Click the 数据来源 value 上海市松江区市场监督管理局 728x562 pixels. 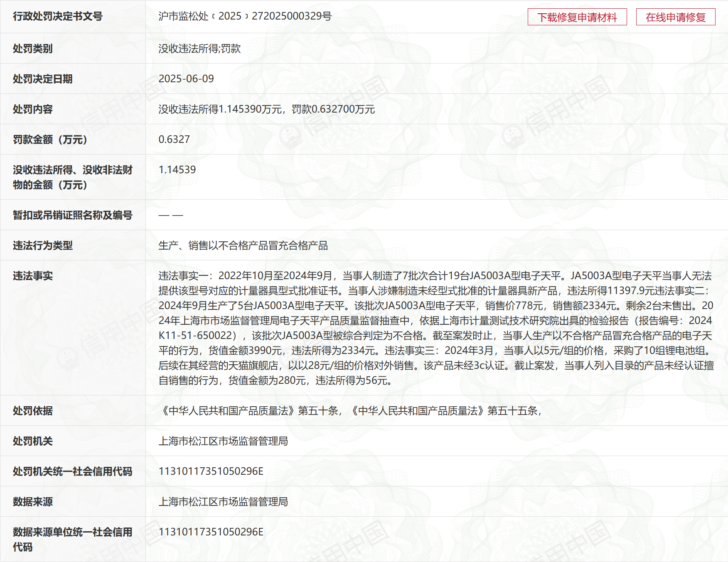pos(223,502)
